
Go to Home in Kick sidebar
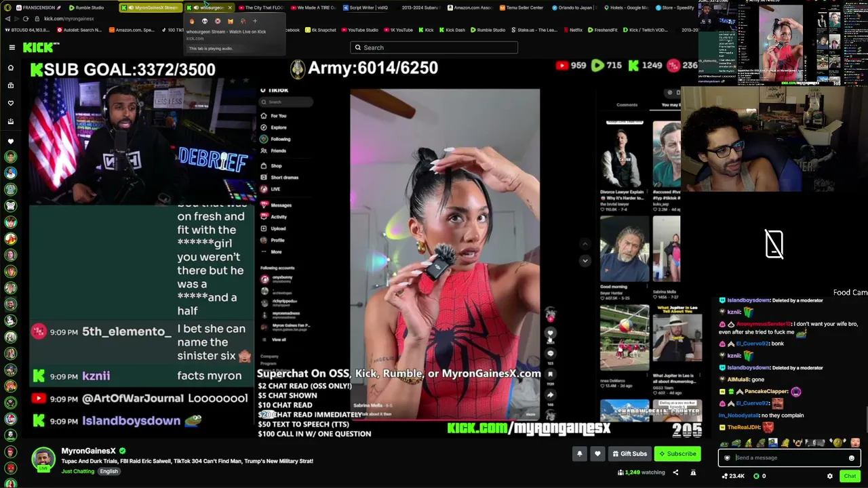click(x=11, y=68)
